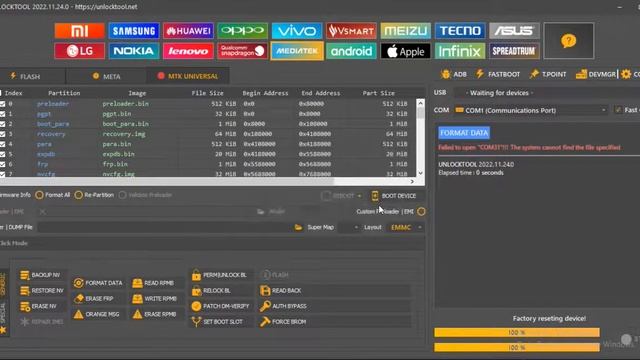
Task: Open the Apple brand icon
Action: tap(405, 51)
